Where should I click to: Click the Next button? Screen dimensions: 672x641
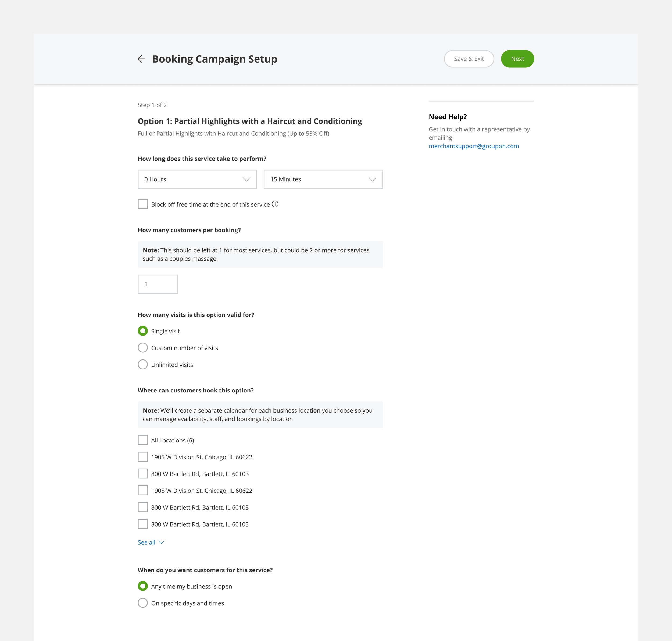(517, 58)
